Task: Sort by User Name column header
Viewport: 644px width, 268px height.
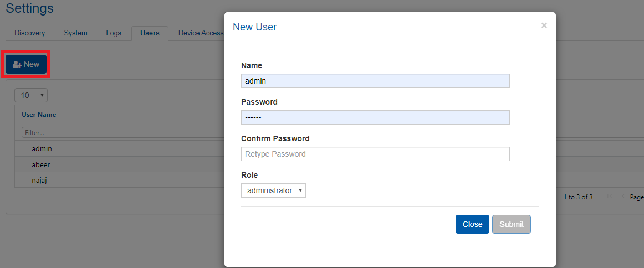Action: 39,115
